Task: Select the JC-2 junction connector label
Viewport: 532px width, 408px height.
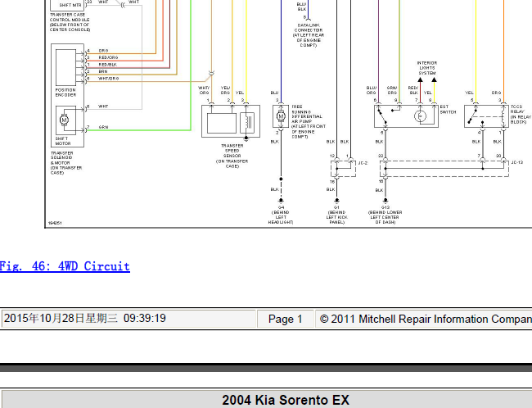Action: point(363,163)
